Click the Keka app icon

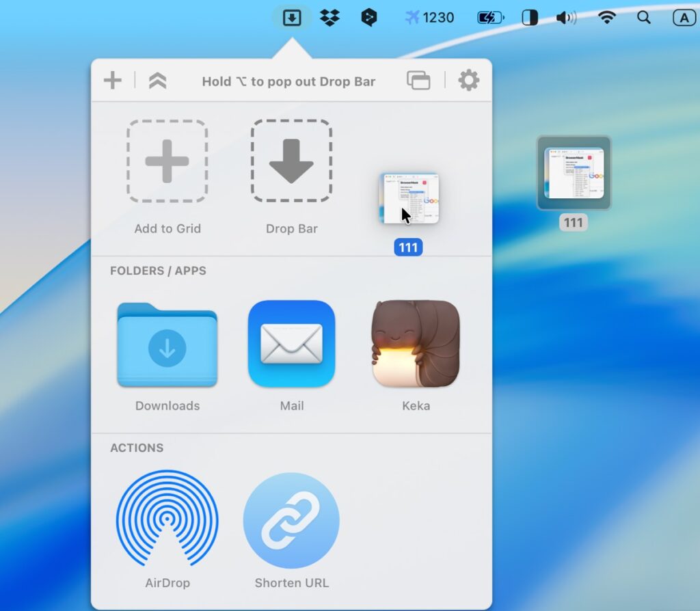click(416, 344)
